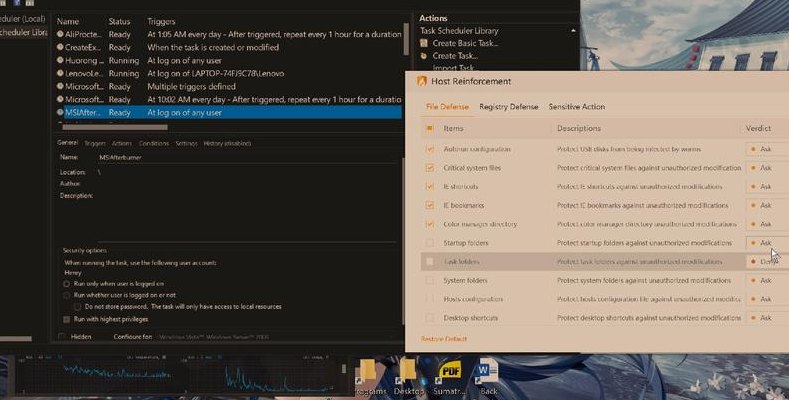Screen dimensions: 789x400
Task: Enable the Desktop shortcuts protection checkbox
Action: pos(429,318)
